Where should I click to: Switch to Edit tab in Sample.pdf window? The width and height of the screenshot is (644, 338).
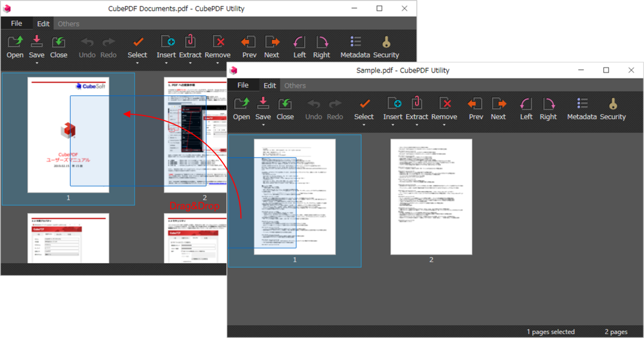click(270, 86)
